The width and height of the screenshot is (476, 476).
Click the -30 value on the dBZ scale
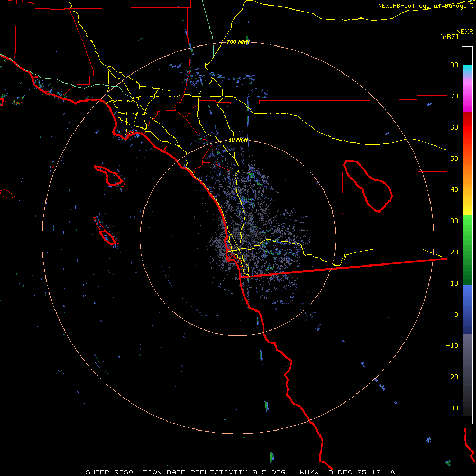pyautogui.click(x=452, y=408)
